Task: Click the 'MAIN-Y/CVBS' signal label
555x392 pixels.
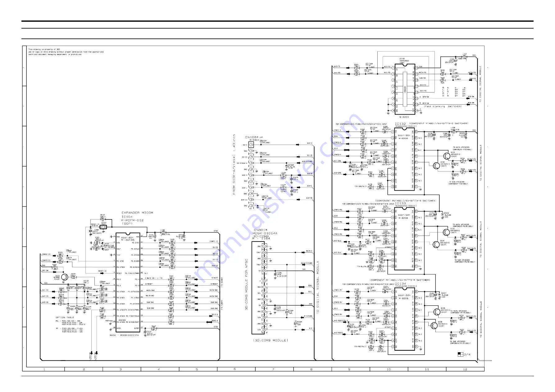Action: coord(307,264)
